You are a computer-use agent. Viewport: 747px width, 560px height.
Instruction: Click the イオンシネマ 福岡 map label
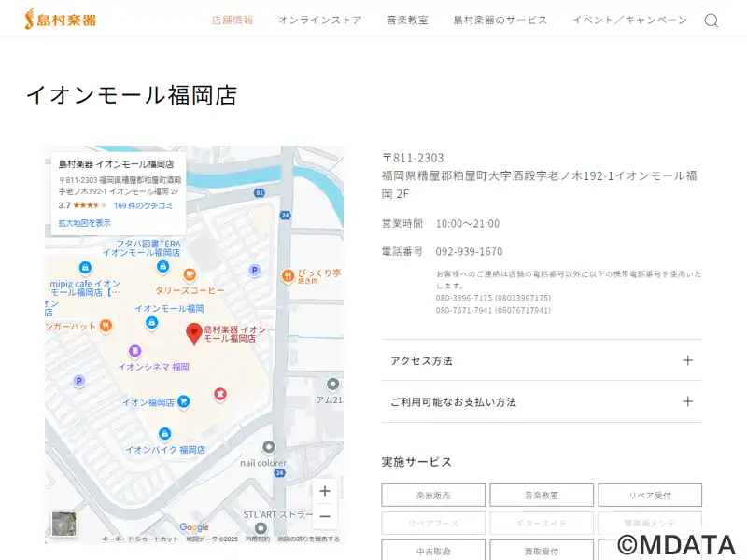click(x=153, y=367)
